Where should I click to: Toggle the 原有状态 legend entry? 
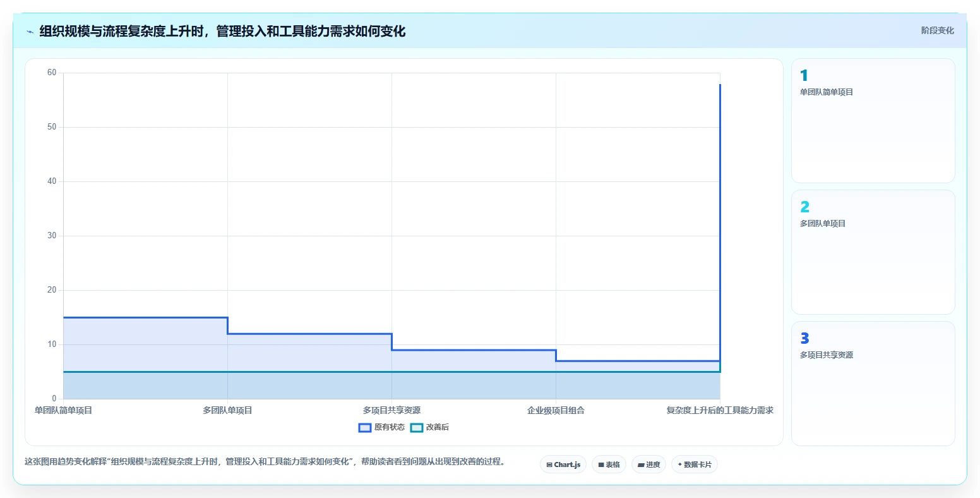tap(381, 427)
